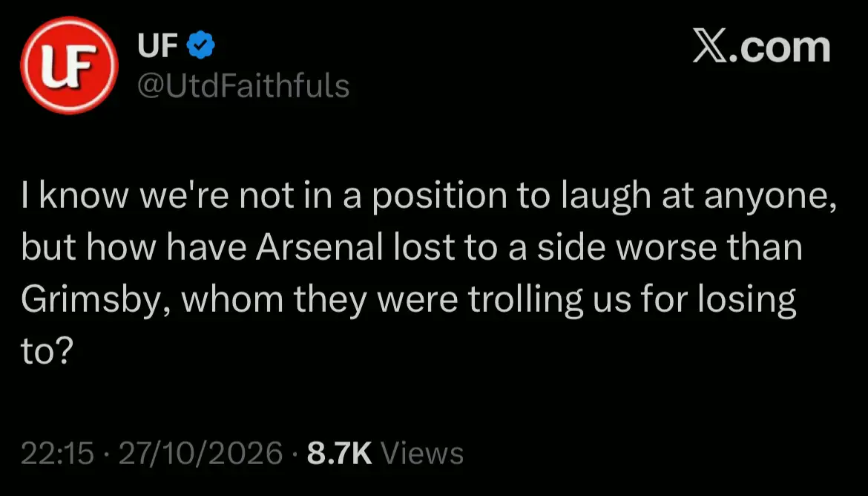Viewport: 868px width, 496px height.
Task: Click the word 'laugh' in the first line
Action: pyautogui.click(x=605, y=198)
